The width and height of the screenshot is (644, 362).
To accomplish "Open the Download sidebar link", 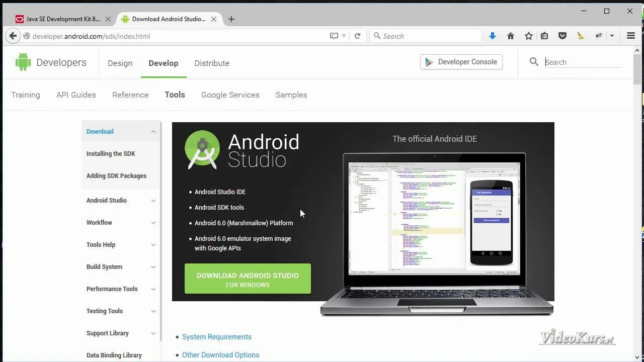I will tap(100, 132).
